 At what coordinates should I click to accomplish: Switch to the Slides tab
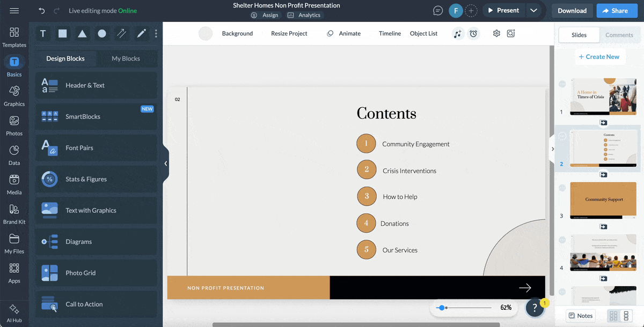(x=579, y=35)
